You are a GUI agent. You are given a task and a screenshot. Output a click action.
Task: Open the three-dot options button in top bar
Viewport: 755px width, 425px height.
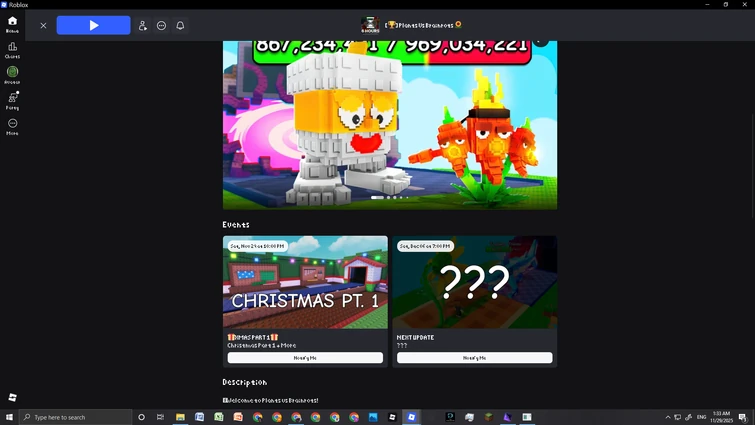pyautogui.click(x=161, y=26)
